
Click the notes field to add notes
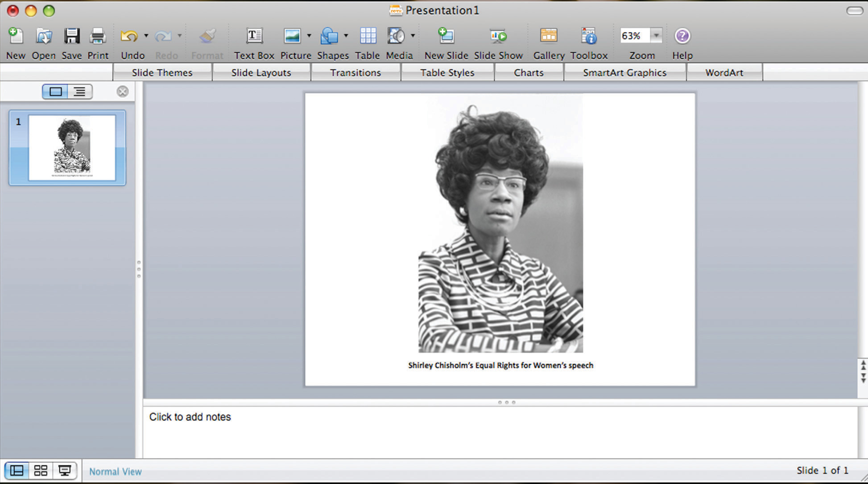pos(500,431)
